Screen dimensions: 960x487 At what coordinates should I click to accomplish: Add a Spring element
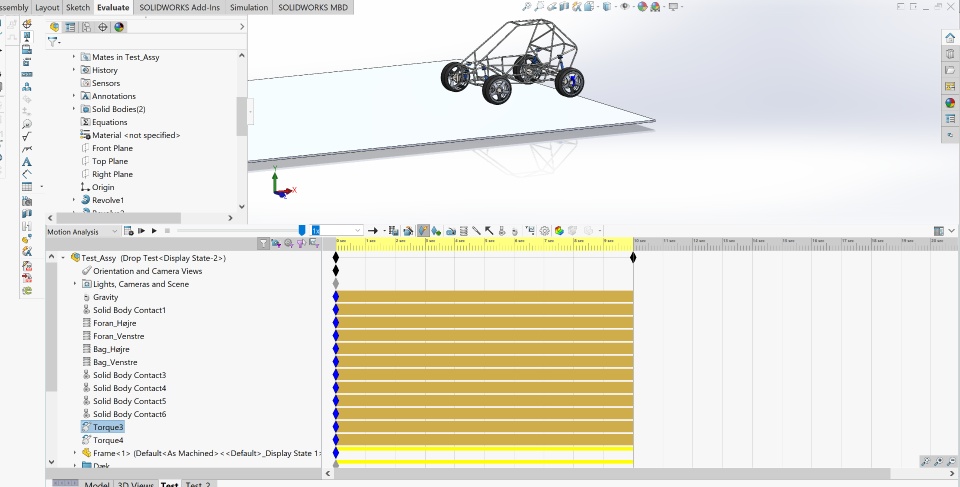click(464, 231)
